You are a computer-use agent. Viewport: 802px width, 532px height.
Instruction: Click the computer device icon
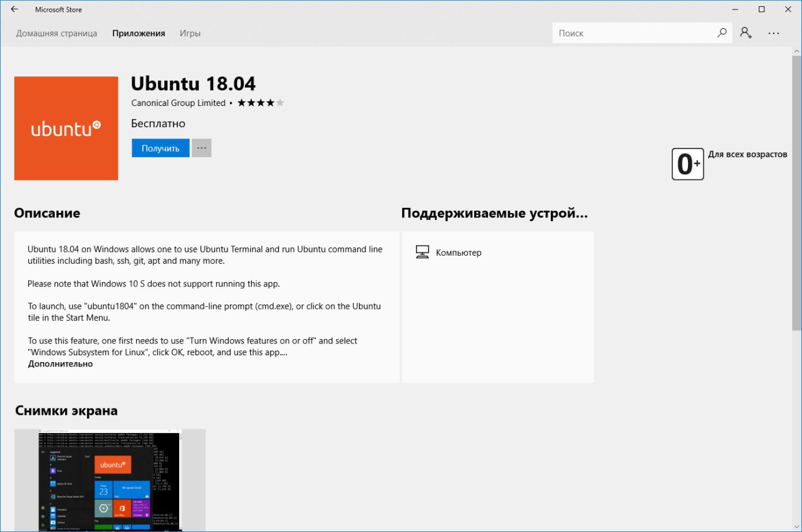[x=422, y=253]
